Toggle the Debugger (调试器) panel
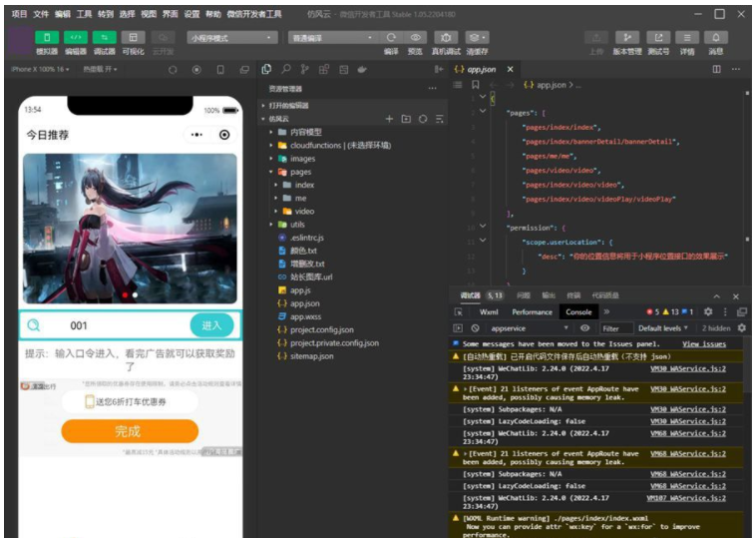Viewport: 756px width, 538px height. coord(104,38)
